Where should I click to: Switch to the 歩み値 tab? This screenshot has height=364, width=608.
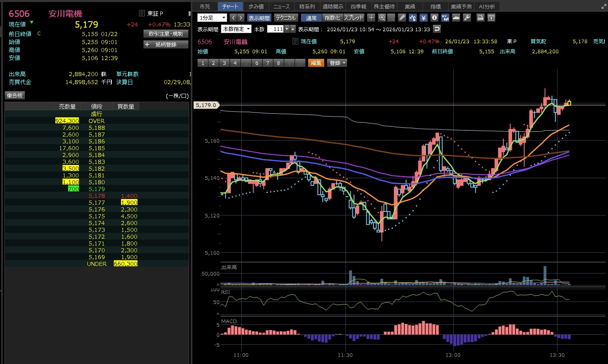pyautogui.click(x=256, y=6)
